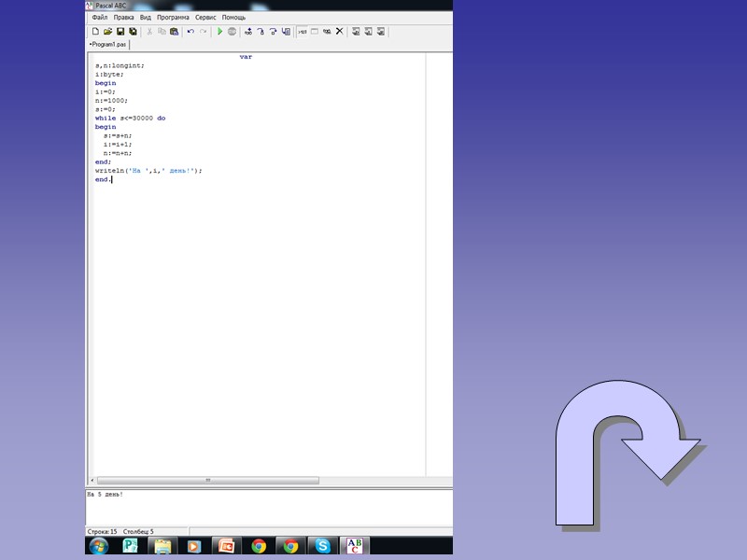The width and height of the screenshot is (747, 560).
Task: Click the horizontal scrollbar thumb of the editor
Action: tap(207, 481)
